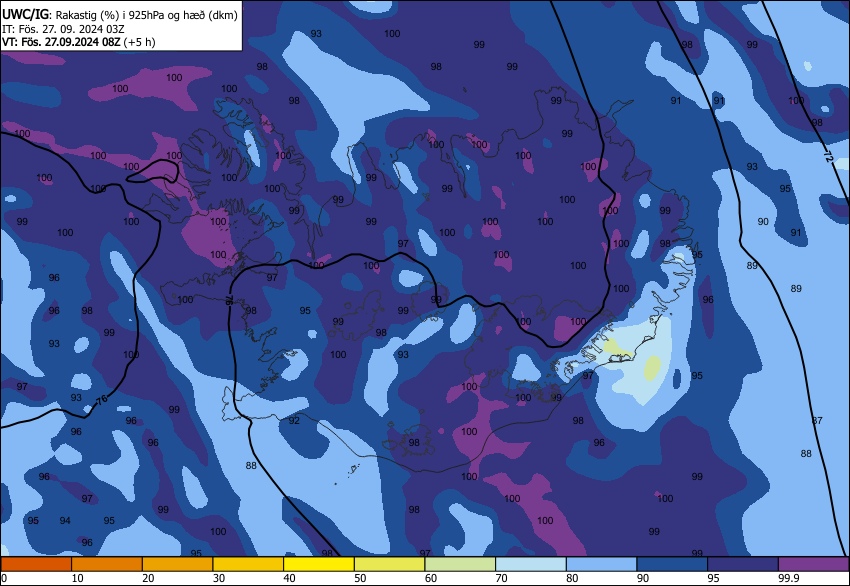The height and width of the screenshot is (586, 850).
Task: Select the 'IT: Fös. 27. 09. 2024 03Z' line
Action: [x=63, y=29]
